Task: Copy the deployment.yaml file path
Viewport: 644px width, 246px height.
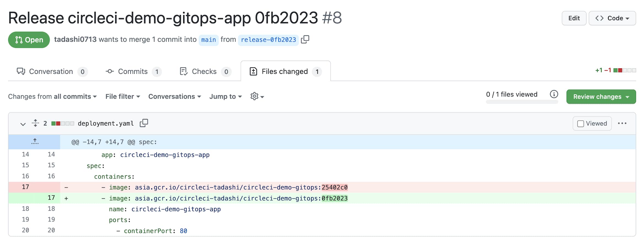Action: pyautogui.click(x=144, y=123)
